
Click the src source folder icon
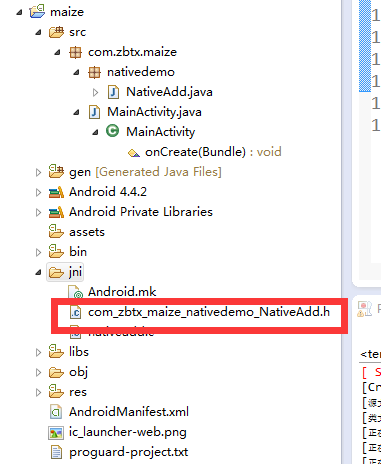(x=56, y=32)
